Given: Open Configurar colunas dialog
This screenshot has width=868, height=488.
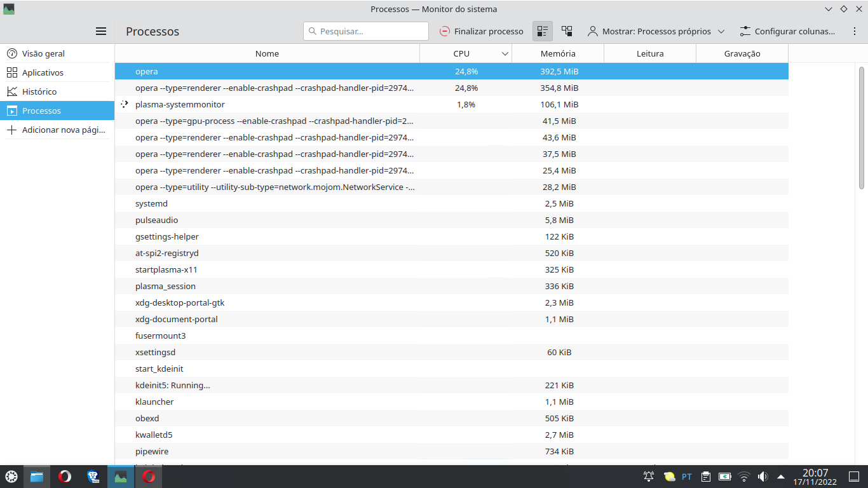Looking at the screenshot, I should pyautogui.click(x=787, y=31).
